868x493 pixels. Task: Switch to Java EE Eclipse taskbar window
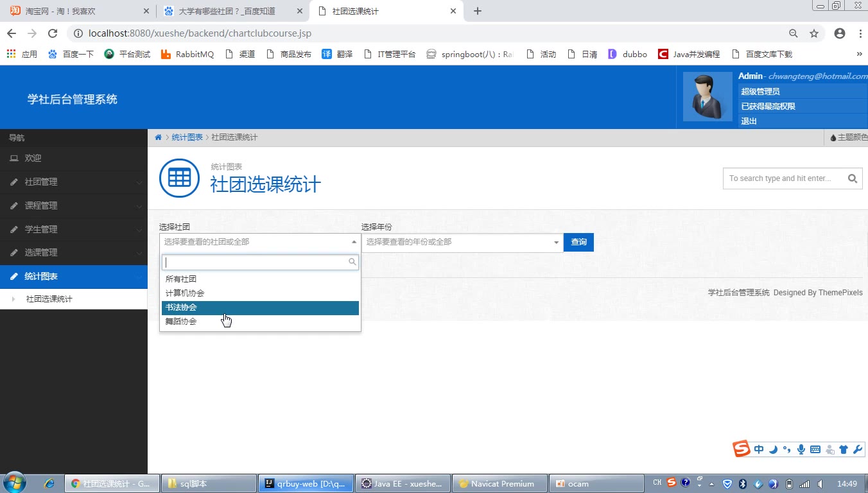404,483
